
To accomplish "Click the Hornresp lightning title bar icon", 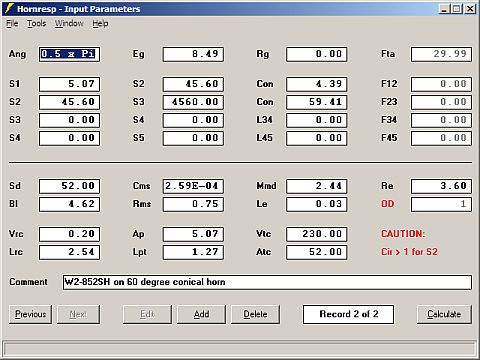I will (9, 9).
